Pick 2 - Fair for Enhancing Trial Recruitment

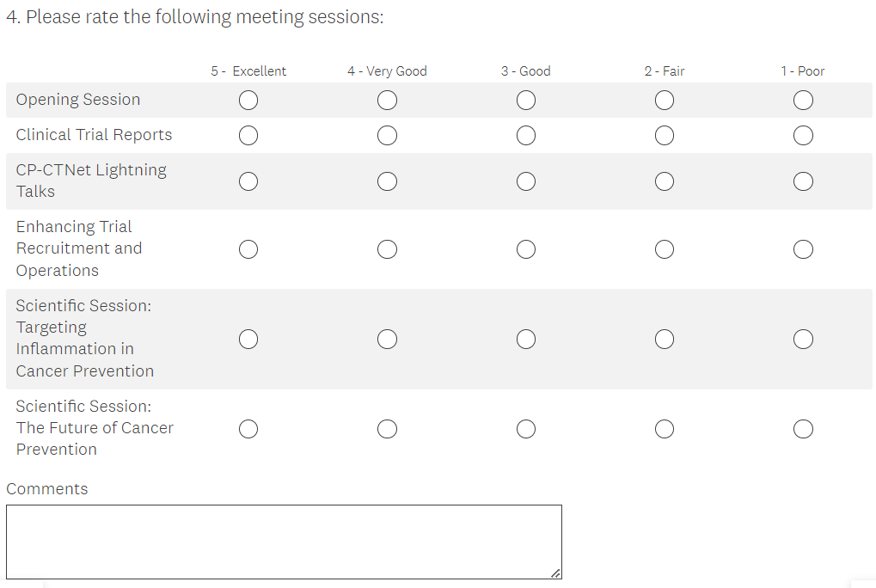[664, 249]
